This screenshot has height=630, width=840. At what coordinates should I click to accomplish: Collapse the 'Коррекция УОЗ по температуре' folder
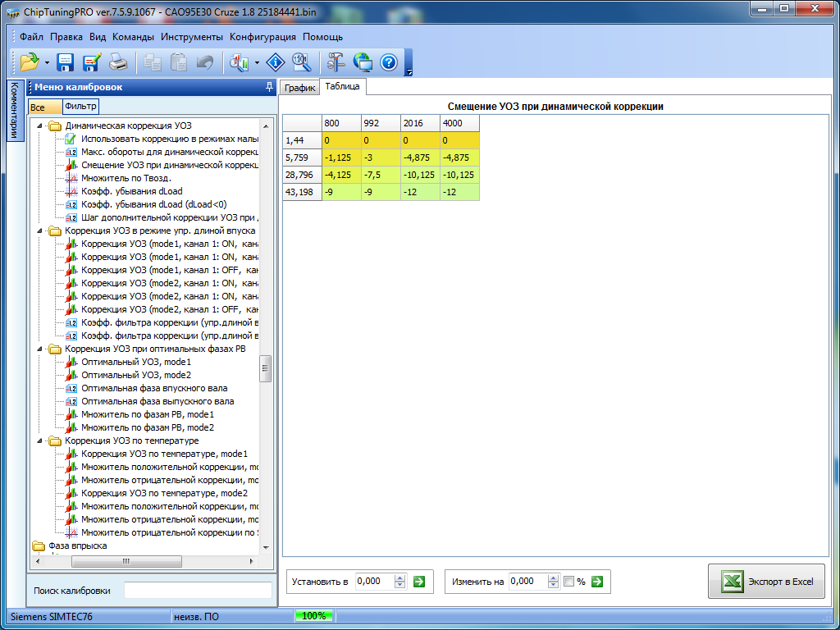pos(39,441)
